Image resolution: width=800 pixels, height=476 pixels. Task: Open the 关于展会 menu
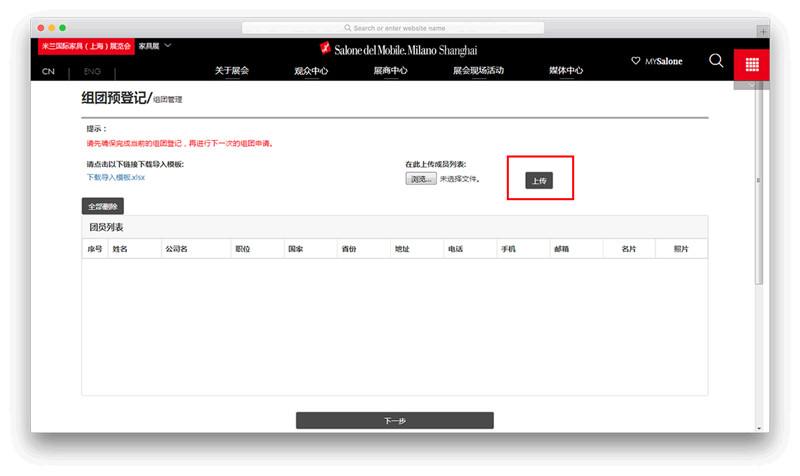232,71
